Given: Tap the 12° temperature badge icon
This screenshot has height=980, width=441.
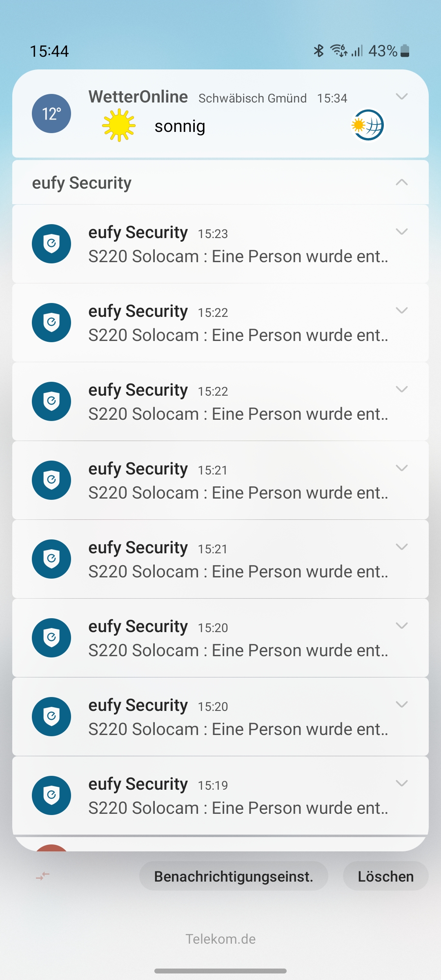Looking at the screenshot, I should pyautogui.click(x=51, y=114).
